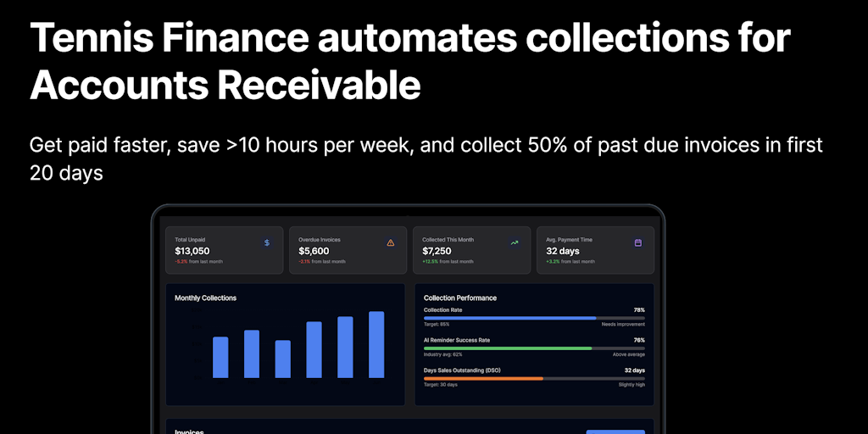868x434 pixels.
Task: Click the green trending-up arrow icon
Action: (515, 242)
